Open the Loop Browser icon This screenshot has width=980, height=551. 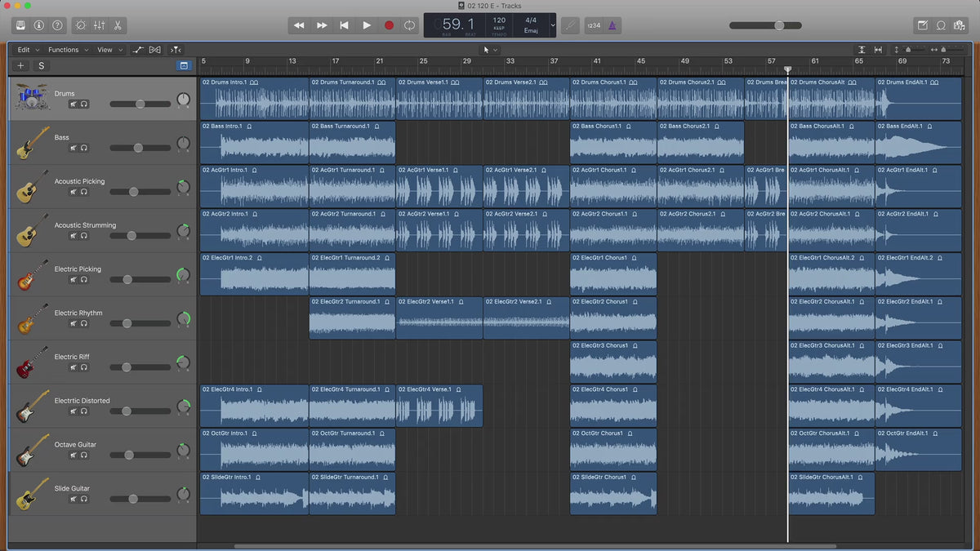(941, 25)
